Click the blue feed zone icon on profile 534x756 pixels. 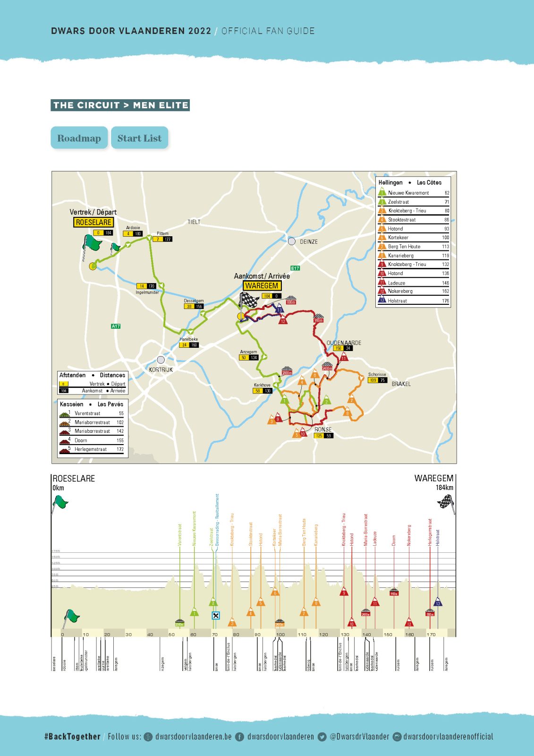(x=216, y=615)
